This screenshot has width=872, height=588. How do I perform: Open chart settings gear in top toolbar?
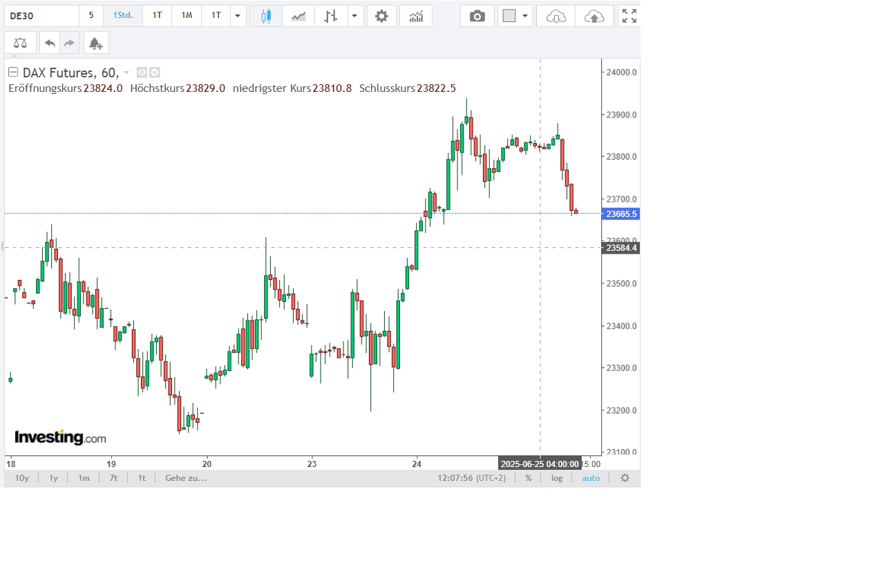click(x=381, y=16)
